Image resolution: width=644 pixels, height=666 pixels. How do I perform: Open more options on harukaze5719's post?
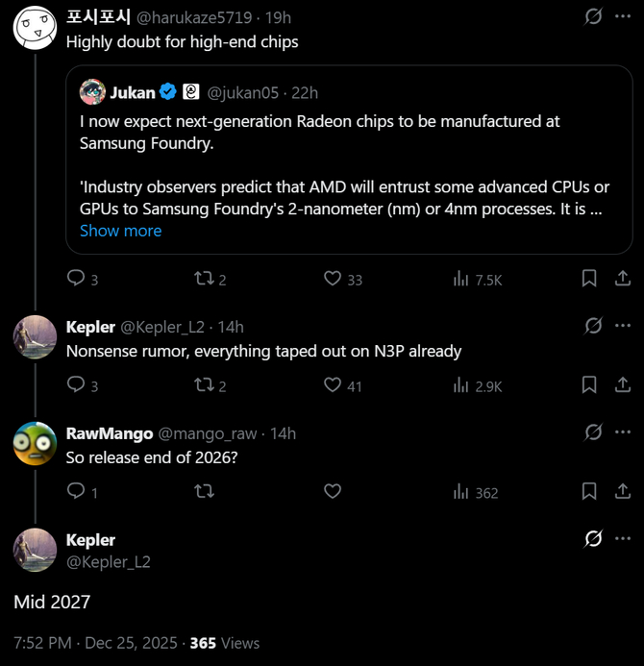coord(622,16)
